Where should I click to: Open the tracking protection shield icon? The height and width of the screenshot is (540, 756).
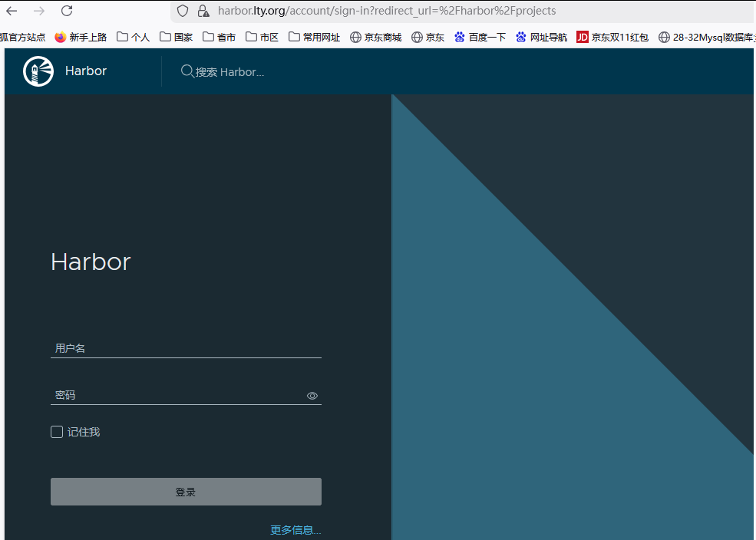[182, 11]
